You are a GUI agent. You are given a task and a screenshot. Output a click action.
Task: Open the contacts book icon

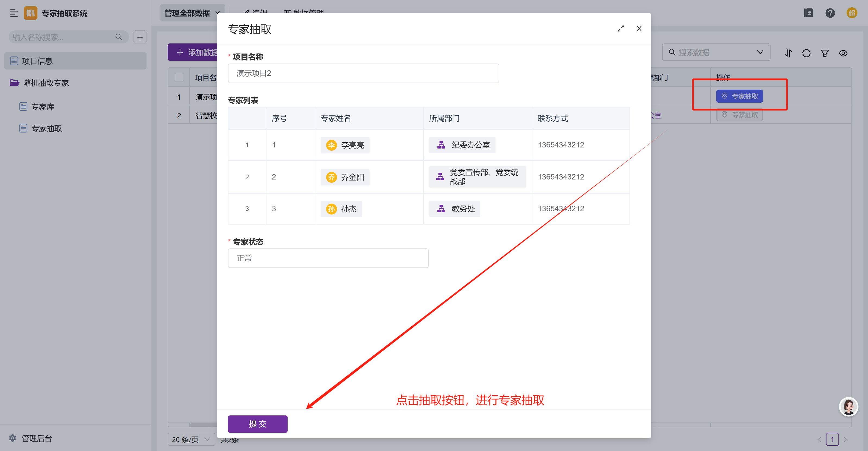click(808, 13)
